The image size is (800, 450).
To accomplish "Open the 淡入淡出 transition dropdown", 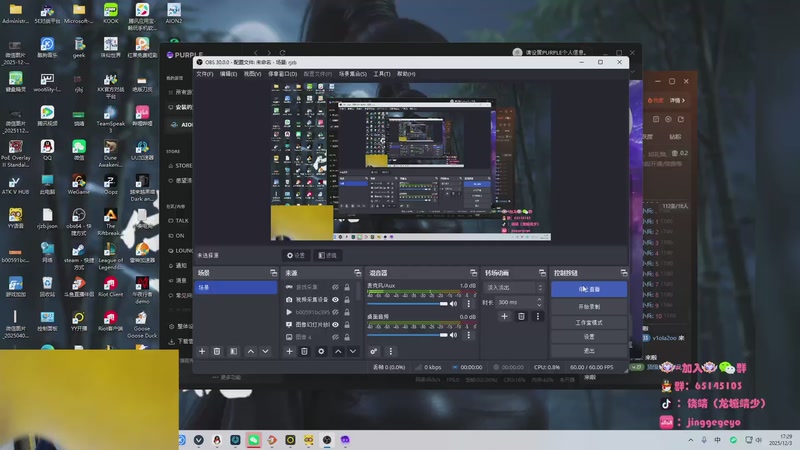I will [x=514, y=288].
